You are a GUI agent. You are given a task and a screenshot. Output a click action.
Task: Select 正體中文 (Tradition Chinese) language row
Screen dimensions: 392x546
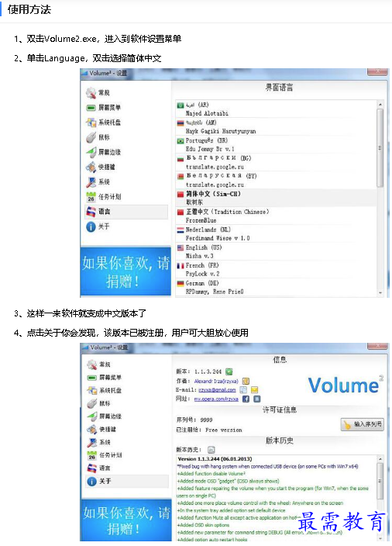pyautogui.click(x=276, y=216)
